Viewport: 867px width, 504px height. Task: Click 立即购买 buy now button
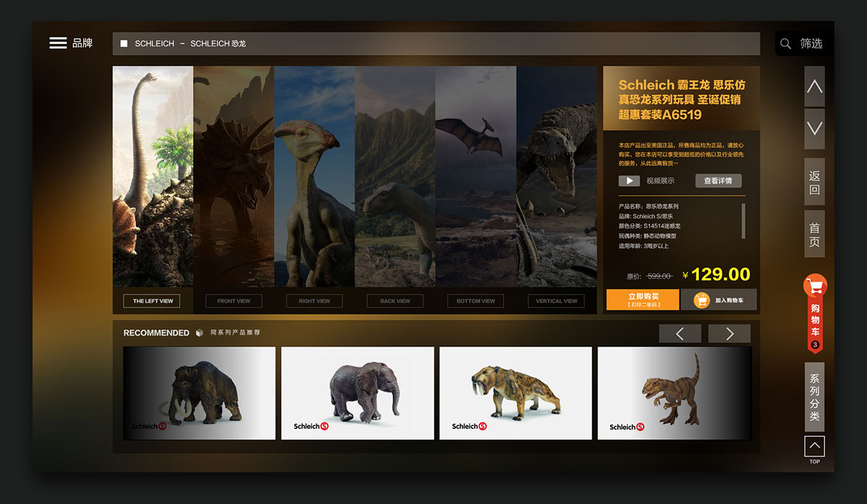coord(643,300)
